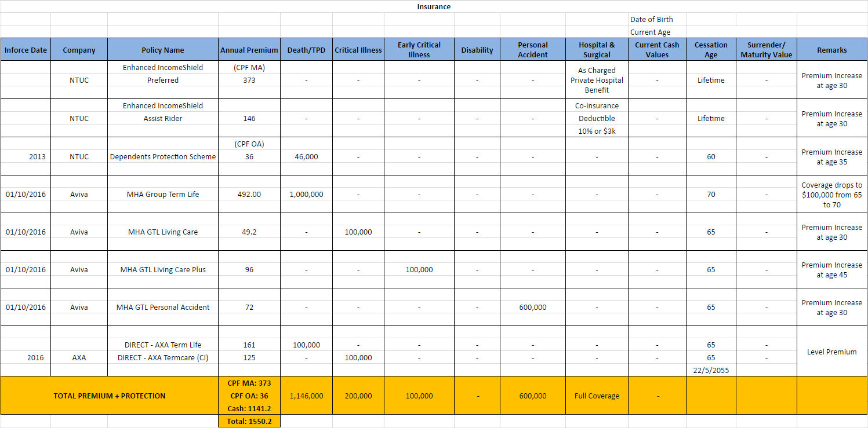Select the "Insurance" title cell
This screenshot has height=428, width=868.
(434, 7)
